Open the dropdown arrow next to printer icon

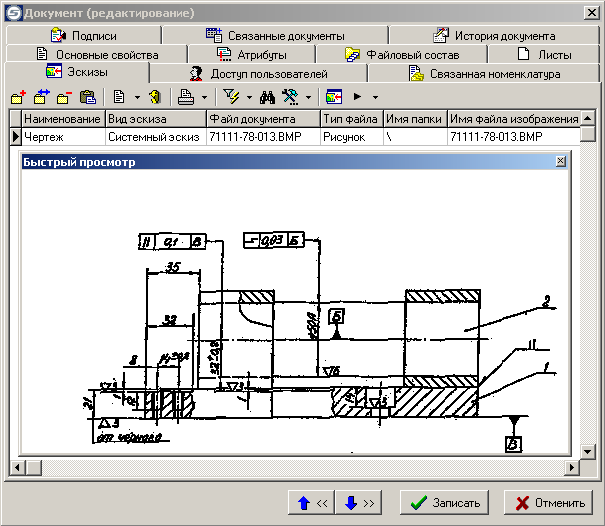(x=204, y=97)
